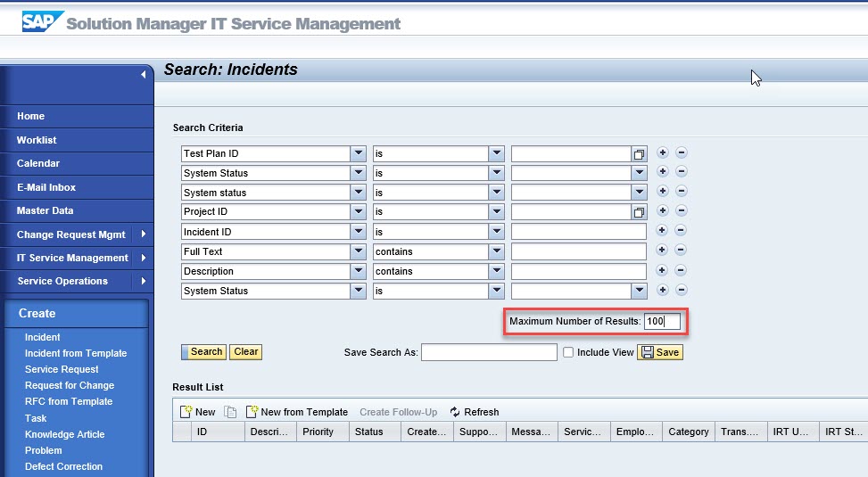Screen dimensions: 868x477
Task: Create a Problem link
Action: (x=43, y=450)
